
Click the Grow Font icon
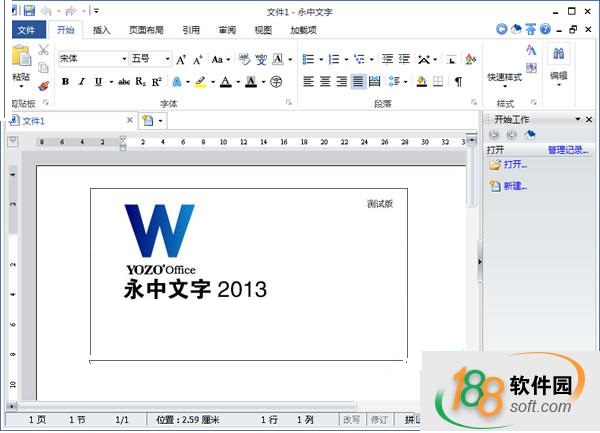click(181, 59)
